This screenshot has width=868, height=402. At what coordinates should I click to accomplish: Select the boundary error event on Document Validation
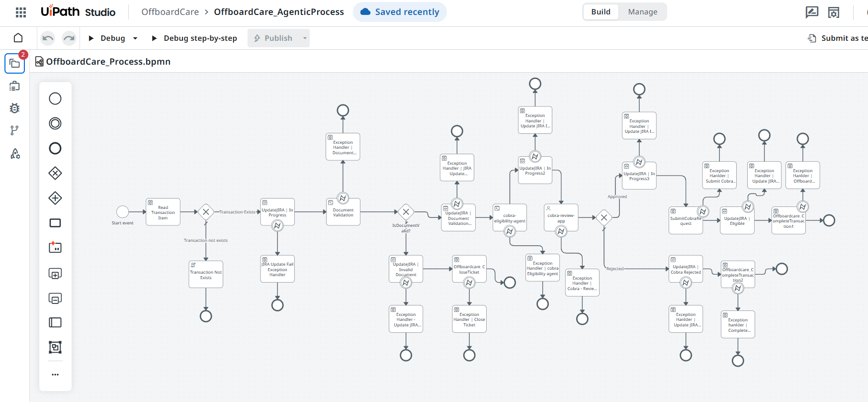[343, 198]
